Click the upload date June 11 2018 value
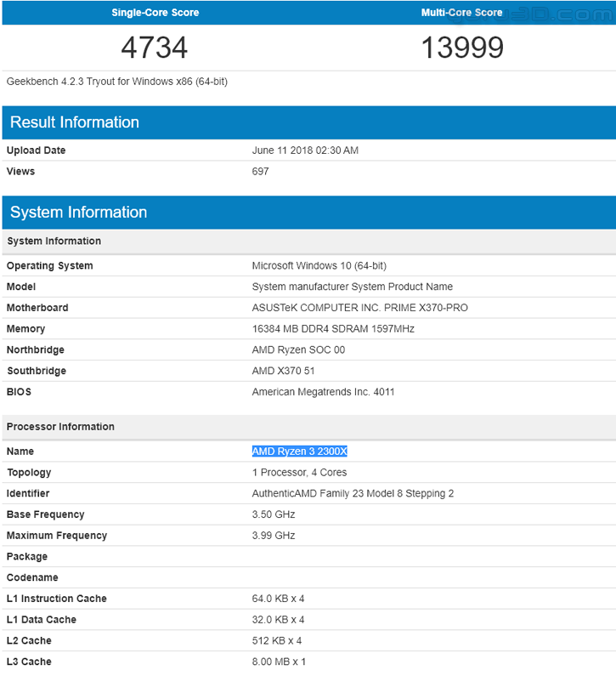616x676 pixels. 305,151
